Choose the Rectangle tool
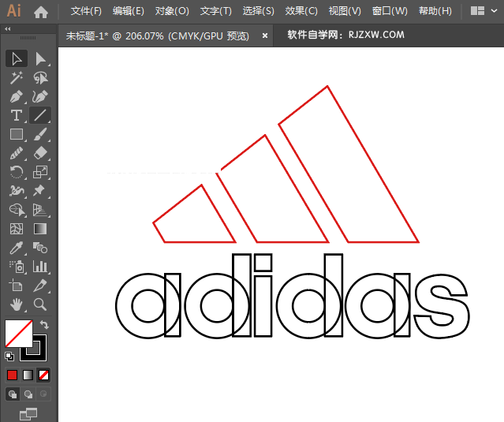The width and height of the screenshot is (504, 422). point(17,134)
